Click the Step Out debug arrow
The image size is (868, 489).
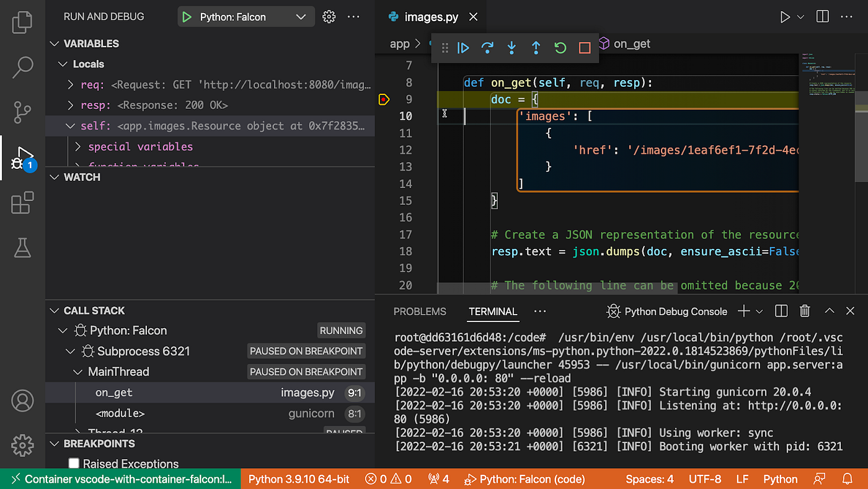pos(536,48)
